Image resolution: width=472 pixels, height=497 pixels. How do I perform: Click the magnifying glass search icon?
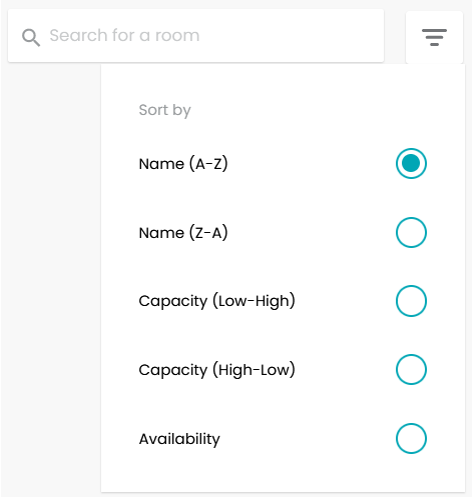coord(31,37)
